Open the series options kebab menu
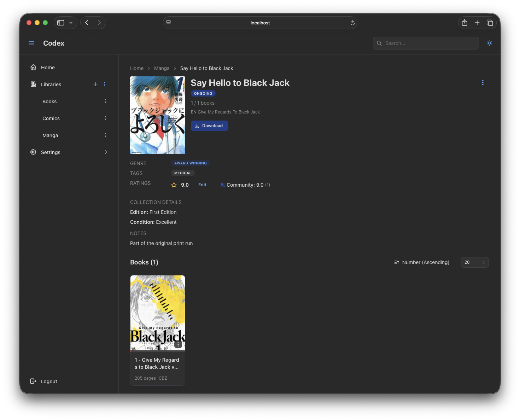520x420 pixels. click(483, 82)
